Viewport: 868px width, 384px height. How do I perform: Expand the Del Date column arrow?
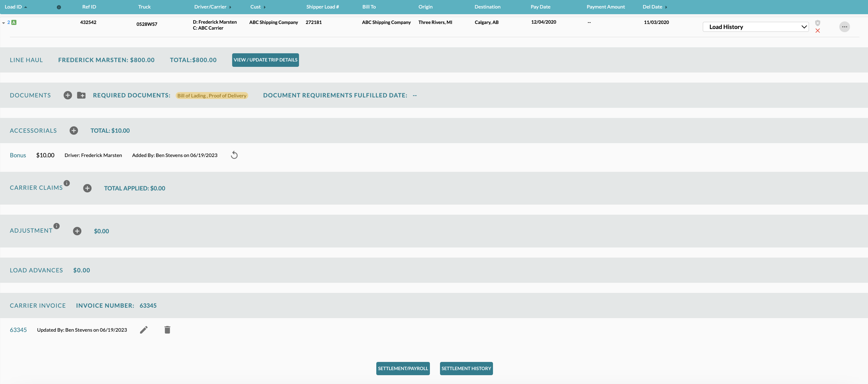click(666, 7)
